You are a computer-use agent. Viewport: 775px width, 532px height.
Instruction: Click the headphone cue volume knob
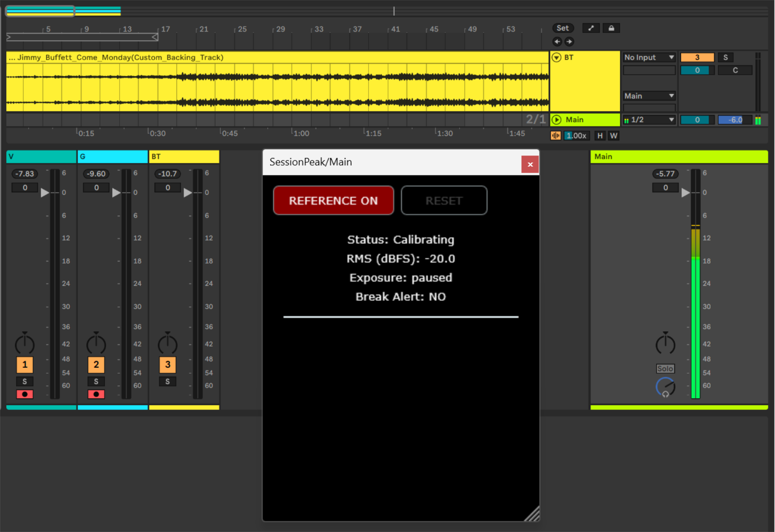point(665,387)
